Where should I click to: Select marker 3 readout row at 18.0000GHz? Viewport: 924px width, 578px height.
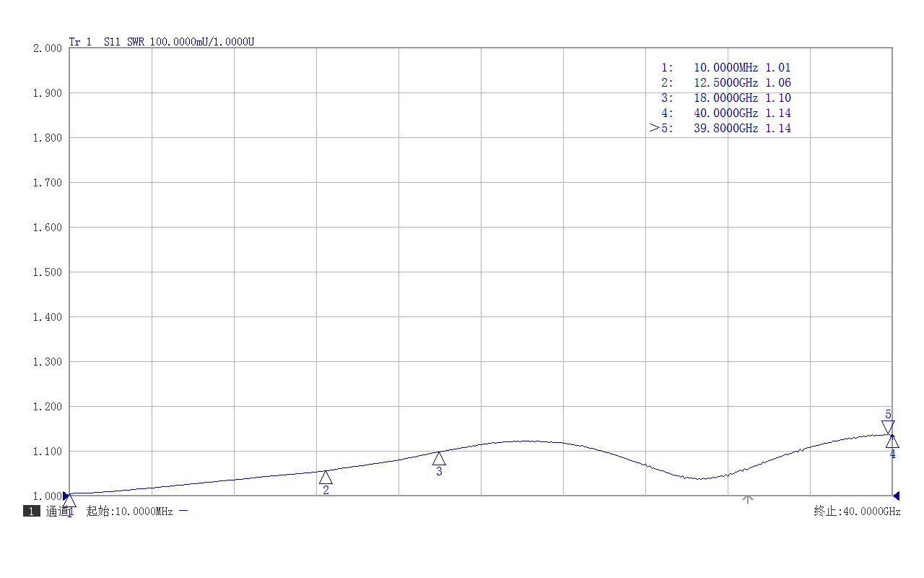coord(725,98)
